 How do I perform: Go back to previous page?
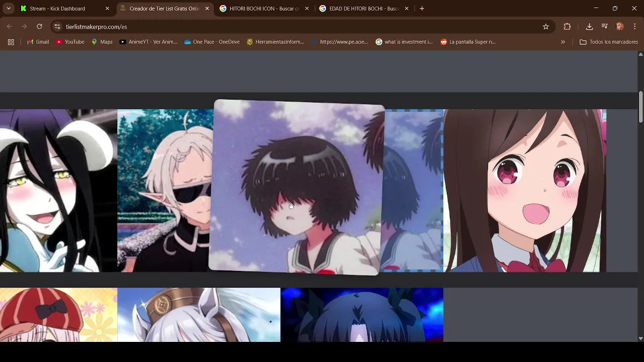coord(10,27)
